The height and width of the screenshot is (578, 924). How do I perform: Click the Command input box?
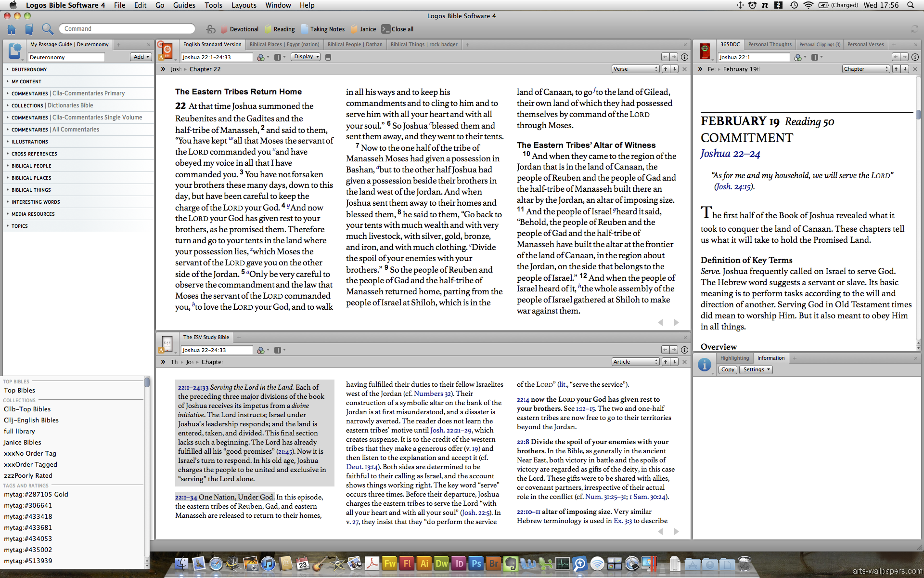[x=128, y=29]
